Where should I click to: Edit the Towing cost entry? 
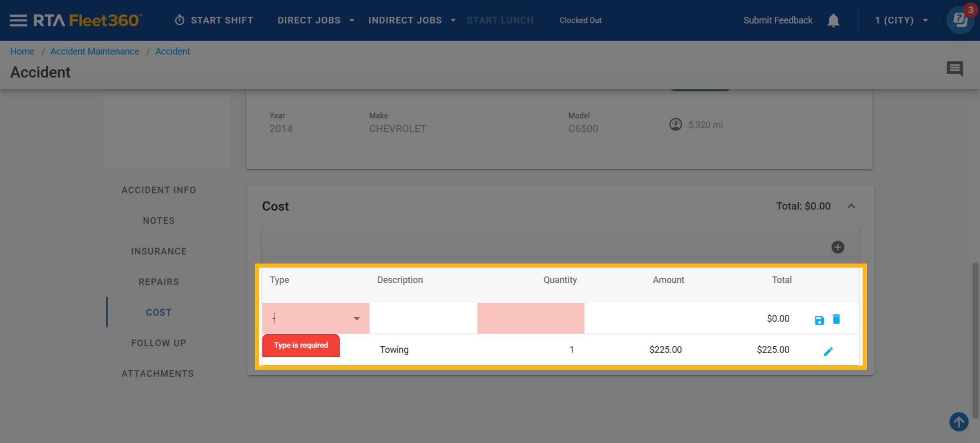[828, 351]
